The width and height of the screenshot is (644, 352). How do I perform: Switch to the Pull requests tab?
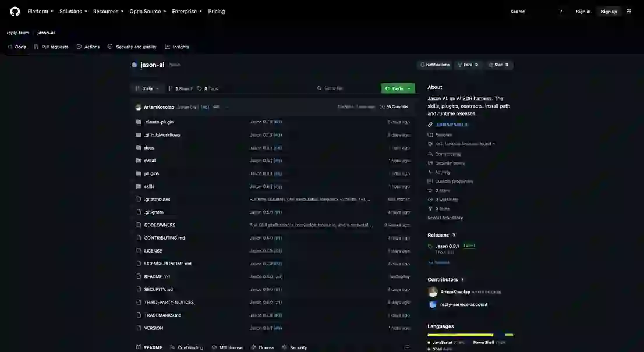point(51,47)
